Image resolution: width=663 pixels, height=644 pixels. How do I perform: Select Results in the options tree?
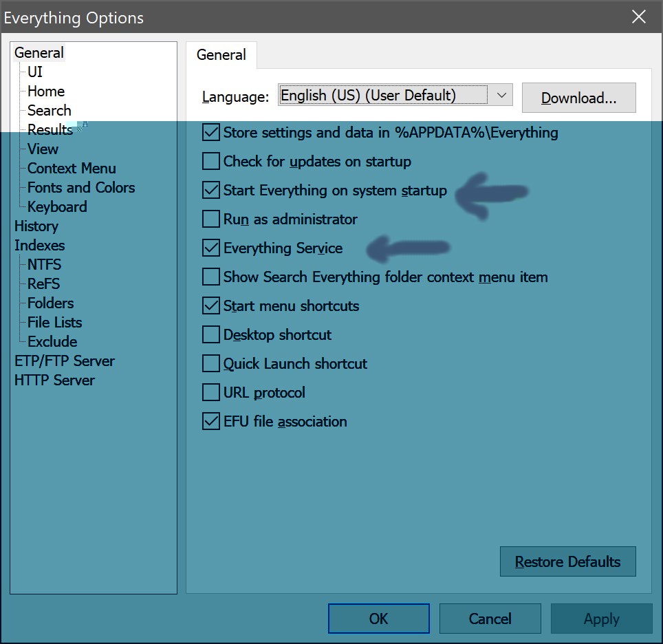[x=50, y=129]
